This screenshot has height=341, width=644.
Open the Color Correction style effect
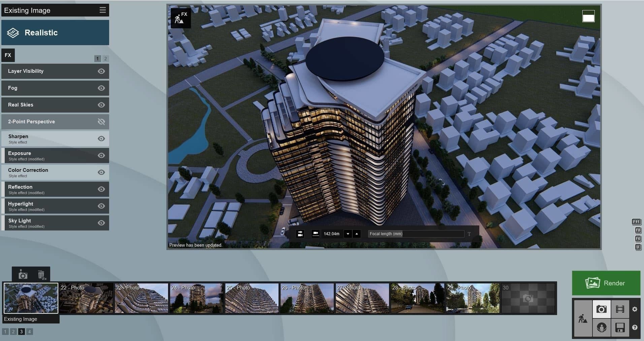point(55,172)
